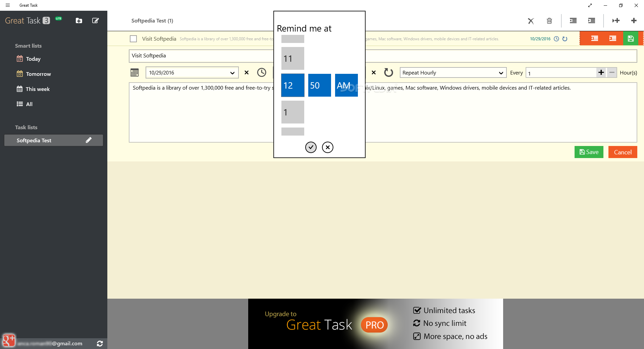
Task: Click the Every interval input field
Action: pyautogui.click(x=561, y=73)
